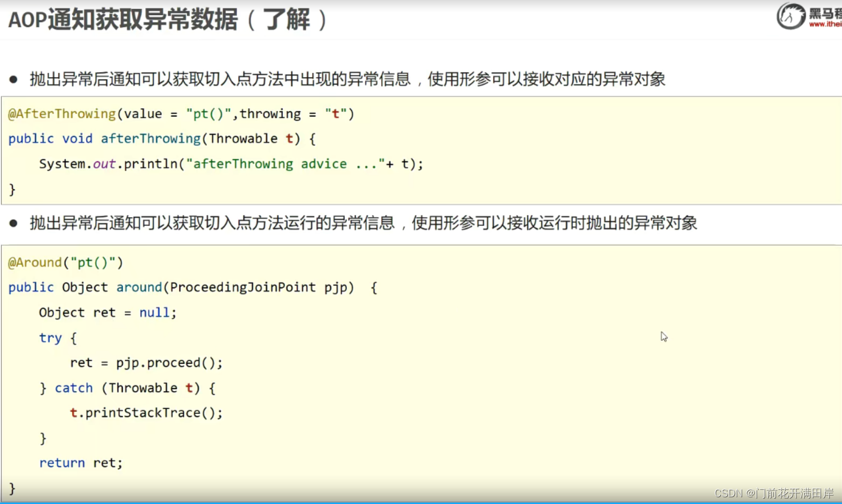Click the closing brace of afterThrowing method
The height and width of the screenshot is (504, 842).
click(12, 189)
